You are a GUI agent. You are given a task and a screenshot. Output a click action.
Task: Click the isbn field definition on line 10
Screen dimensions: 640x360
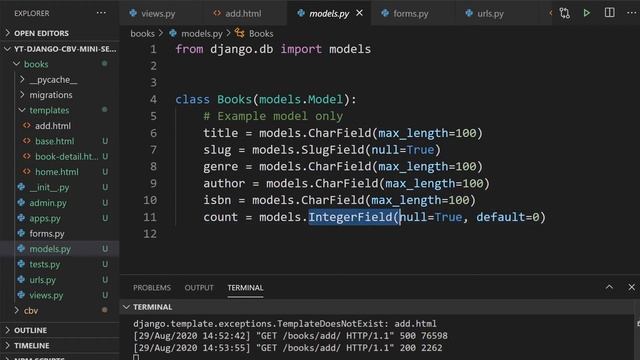[x=339, y=200]
